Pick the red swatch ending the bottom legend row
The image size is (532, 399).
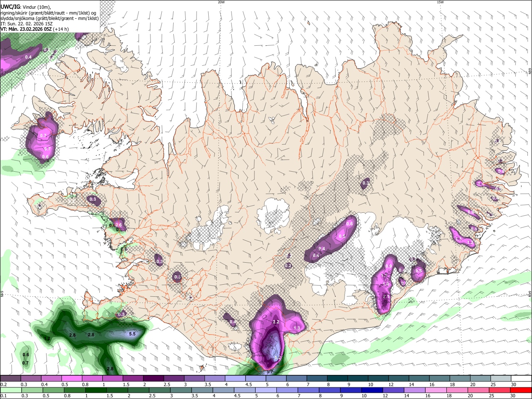tap(521, 390)
